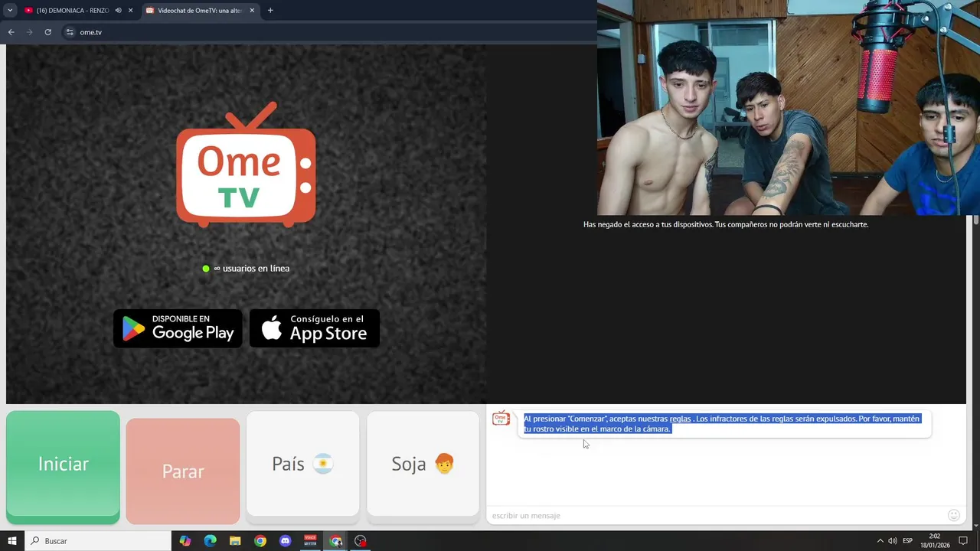Close the OmeTV tab
The width and height of the screenshot is (980, 551).
252,10
